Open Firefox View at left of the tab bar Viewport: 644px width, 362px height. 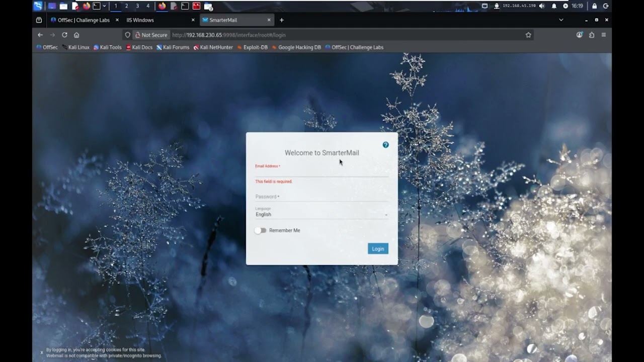[39, 20]
